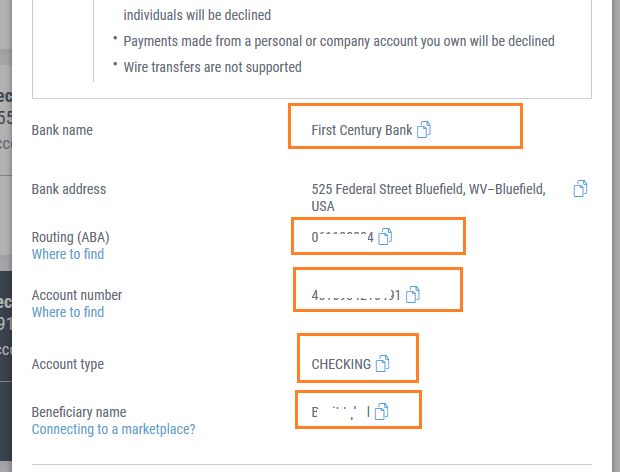Copy the First Century Bank name
The image size is (620, 472).
click(424, 130)
